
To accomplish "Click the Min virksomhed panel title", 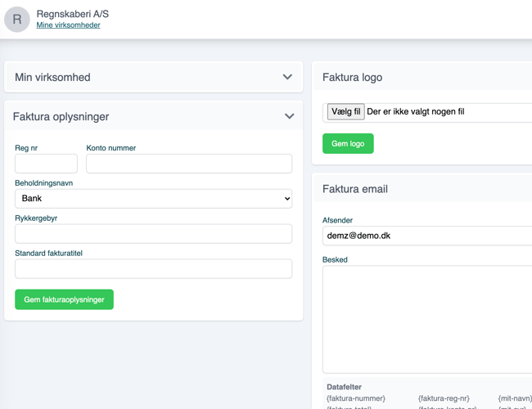I will coord(52,77).
